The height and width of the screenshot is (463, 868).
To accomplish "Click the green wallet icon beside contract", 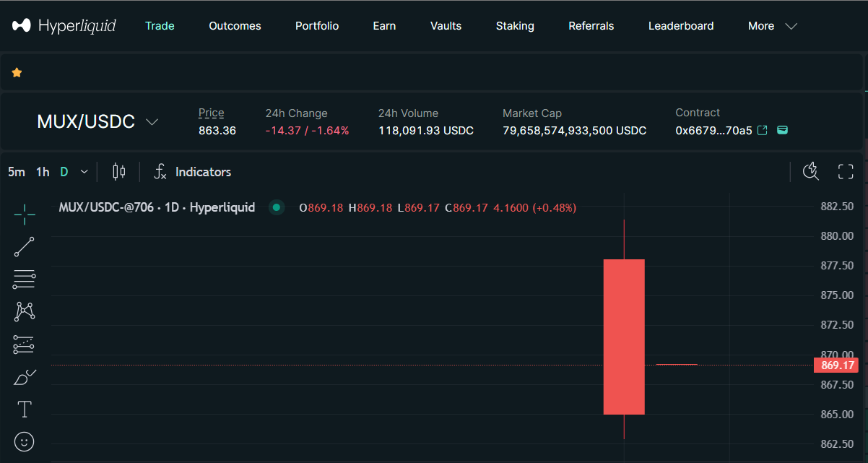I will click(x=782, y=130).
